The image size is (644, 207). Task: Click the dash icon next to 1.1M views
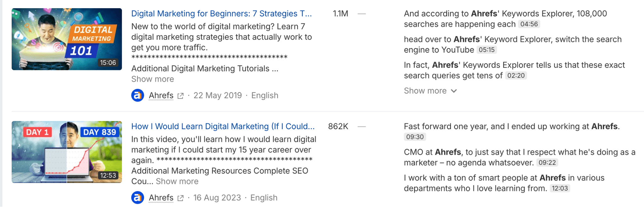362,14
